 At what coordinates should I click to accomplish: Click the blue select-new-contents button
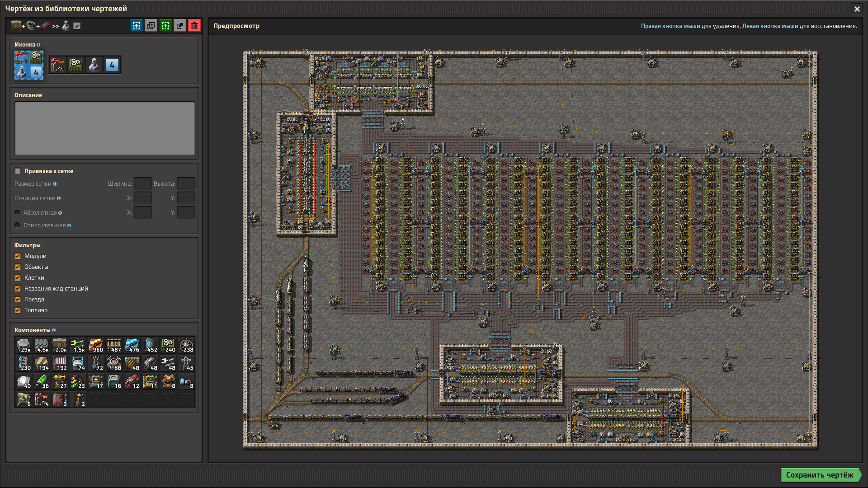(x=137, y=26)
